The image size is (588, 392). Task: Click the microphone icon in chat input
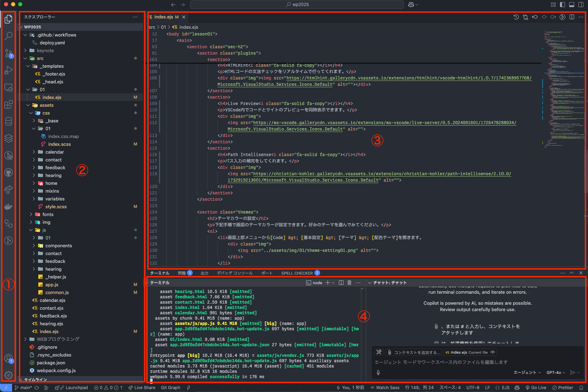pyautogui.click(x=378, y=372)
